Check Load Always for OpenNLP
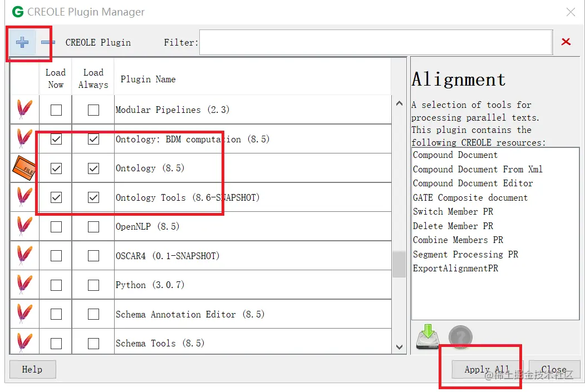The image size is (585, 392). (94, 227)
